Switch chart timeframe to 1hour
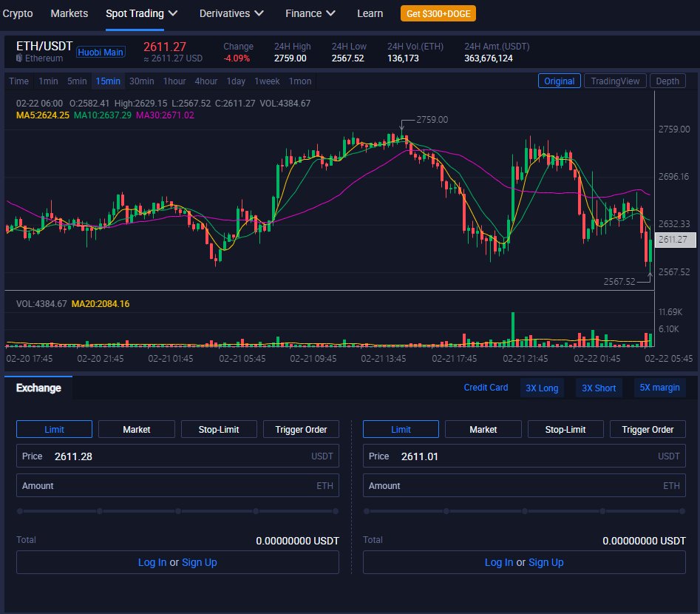This screenshot has height=614, width=700. (174, 81)
